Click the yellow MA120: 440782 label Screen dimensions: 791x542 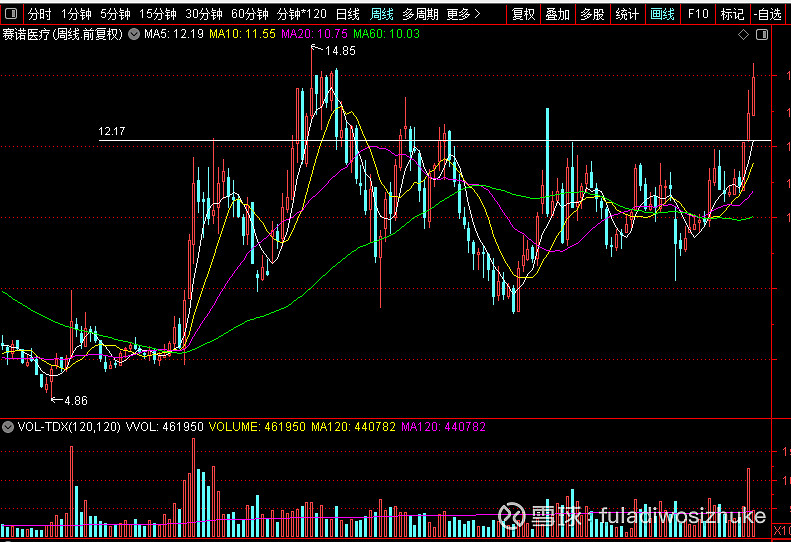(353, 427)
